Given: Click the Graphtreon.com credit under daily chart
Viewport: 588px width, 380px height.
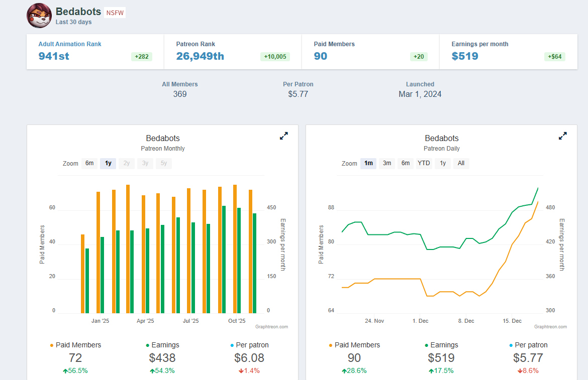Looking at the screenshot, I should point(550,327).
